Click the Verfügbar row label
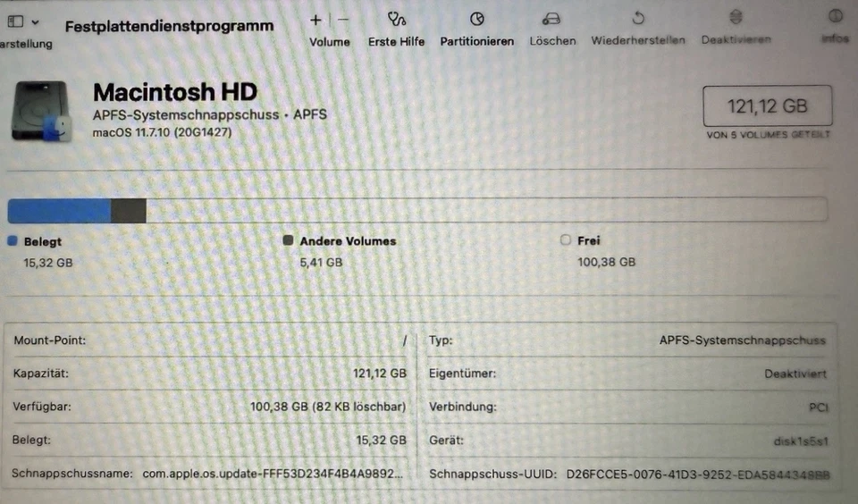858x504 pixels. [x=42, y=407]
